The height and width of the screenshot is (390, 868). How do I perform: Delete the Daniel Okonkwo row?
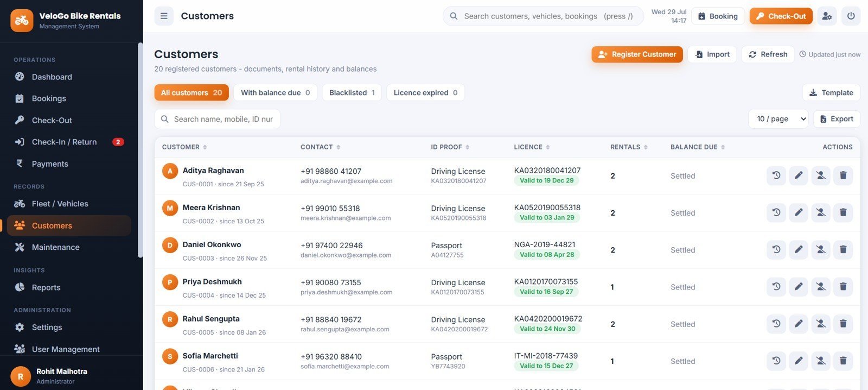[843, 250]
